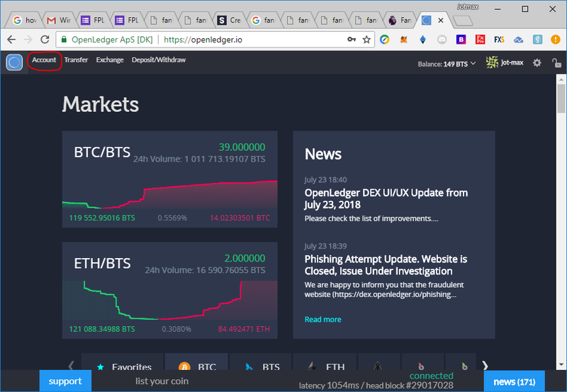Viewport: 567px width, 392px height.
Task: Click the page scrollbar down arrow
Action: click(561, 364)
